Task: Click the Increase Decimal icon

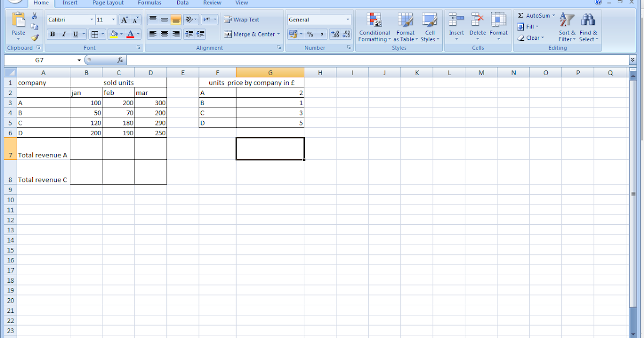Action: [335, 33]
